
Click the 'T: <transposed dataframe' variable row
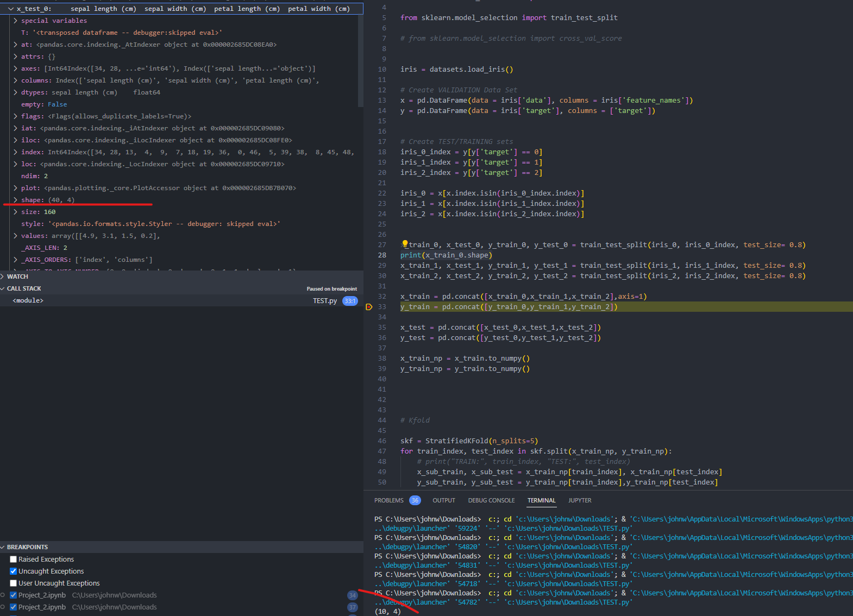point(181,33)
